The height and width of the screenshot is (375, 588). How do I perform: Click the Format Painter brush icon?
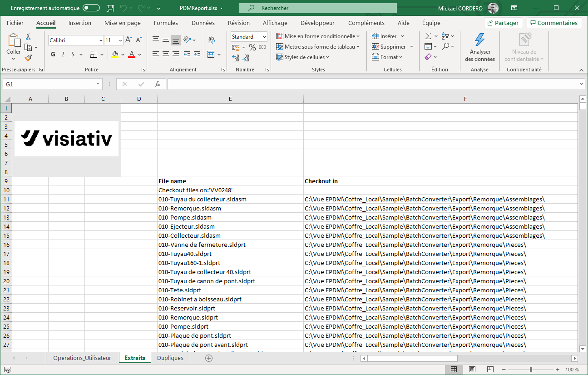pos(28,58)
